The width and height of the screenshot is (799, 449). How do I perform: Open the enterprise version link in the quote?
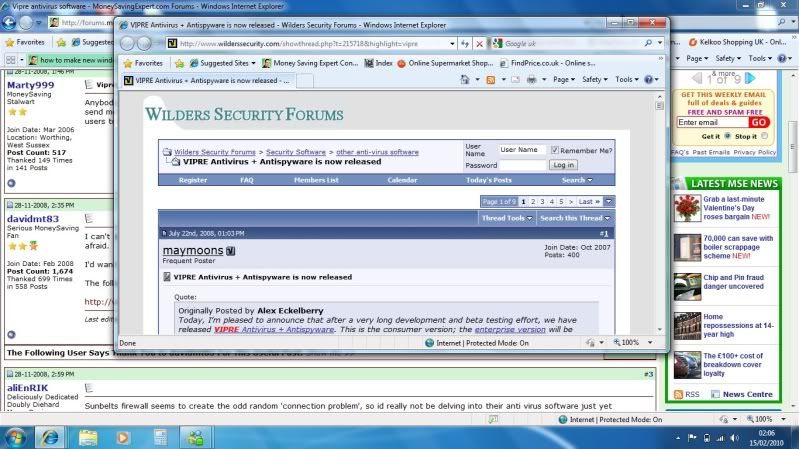tap(510, 330)
